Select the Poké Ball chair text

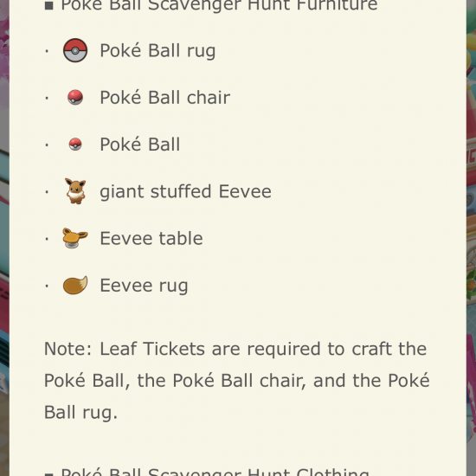tap(165, 98)
